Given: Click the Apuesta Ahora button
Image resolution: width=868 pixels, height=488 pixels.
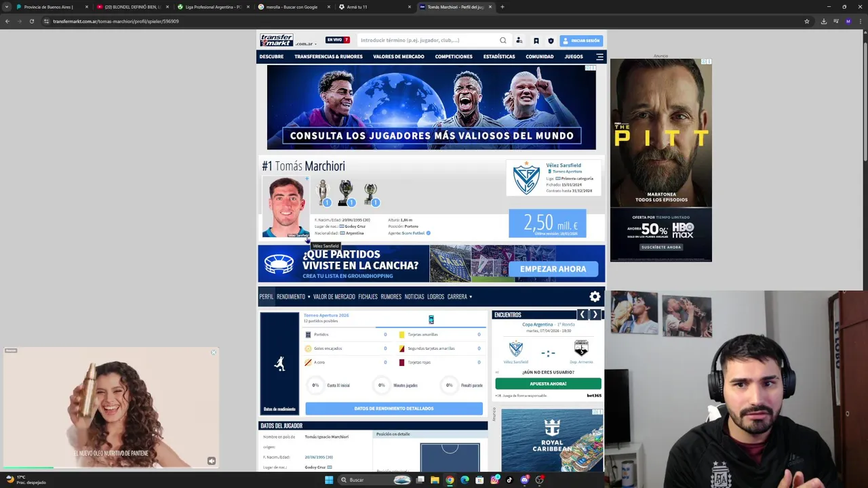Looking at the screenshot, I should coord(548,384).
